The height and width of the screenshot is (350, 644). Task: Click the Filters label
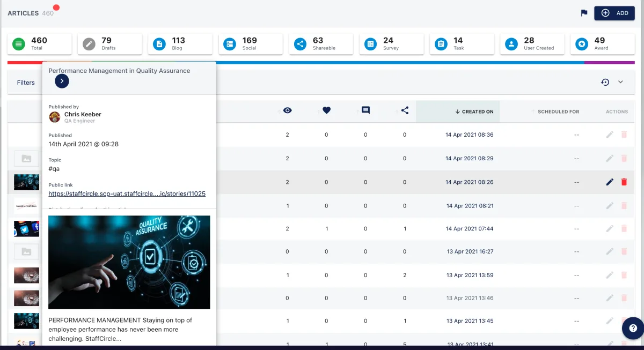click(26, 83)
